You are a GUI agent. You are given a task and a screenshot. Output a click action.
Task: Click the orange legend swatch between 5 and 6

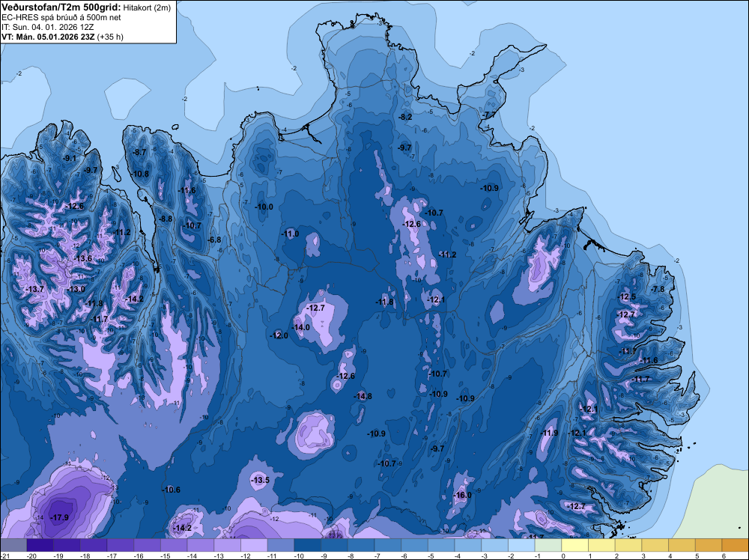coord(709,544)
